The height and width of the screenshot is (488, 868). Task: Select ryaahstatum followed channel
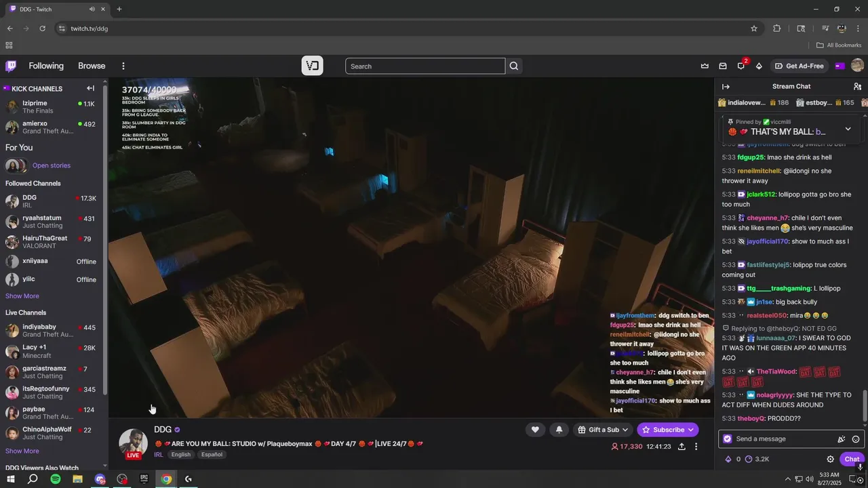[52, 222]
